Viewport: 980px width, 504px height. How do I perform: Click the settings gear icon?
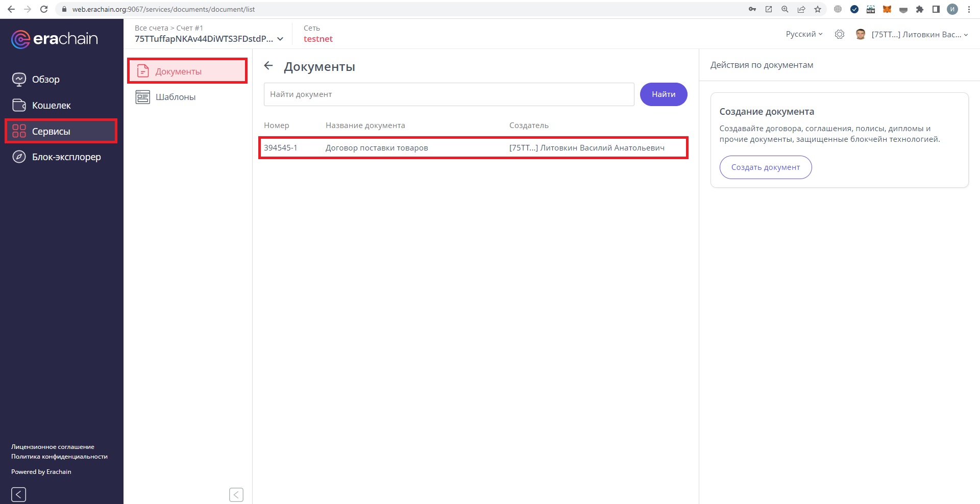(839, 34)
